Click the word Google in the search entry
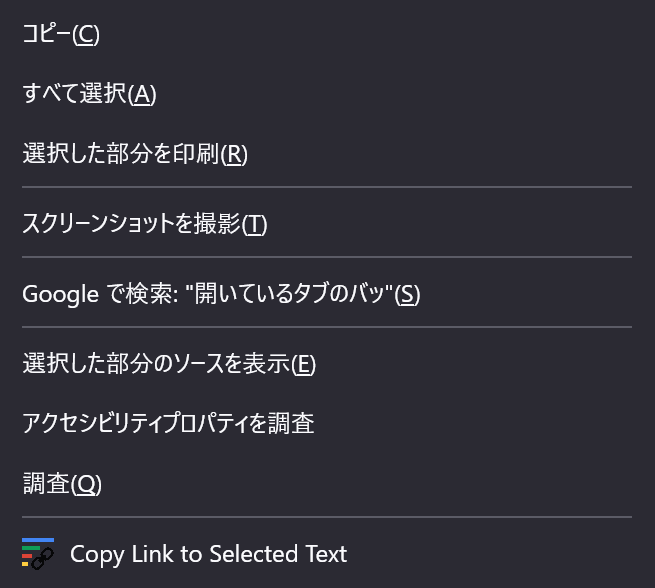Screen dimensions: 655x588 pyautogui.click(x=61, y=294)
